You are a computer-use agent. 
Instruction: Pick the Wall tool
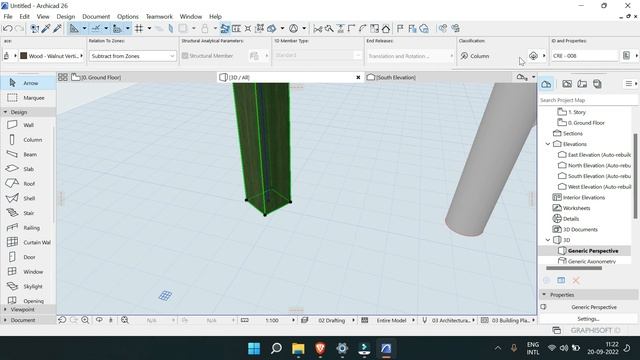pos(28,125)
